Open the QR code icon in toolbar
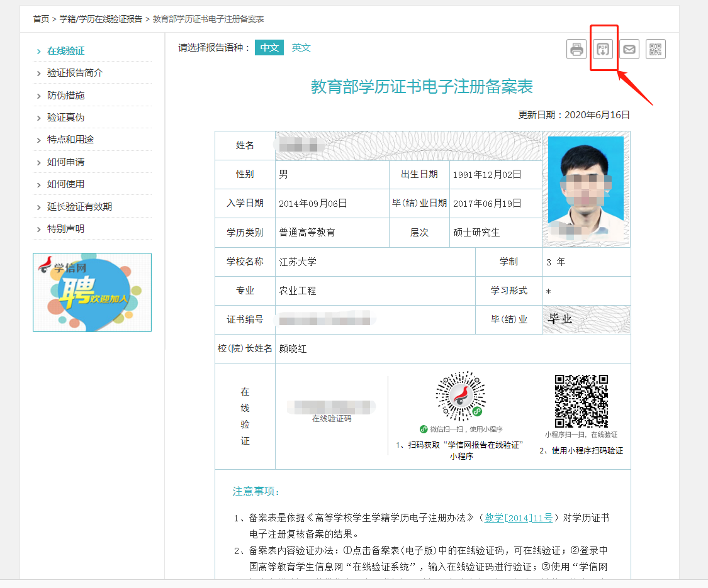Screen dimensions: 708x588 [656, 49]
